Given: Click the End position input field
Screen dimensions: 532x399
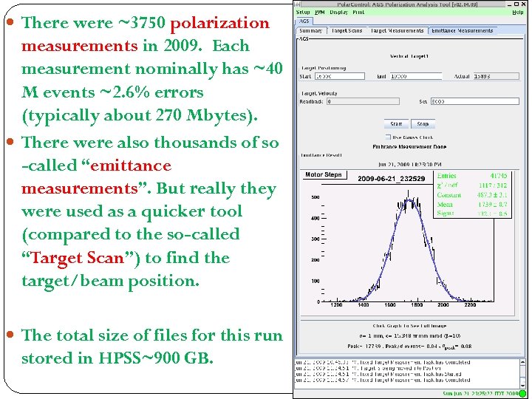Looking at the screenshot, I should pos(416,76).
